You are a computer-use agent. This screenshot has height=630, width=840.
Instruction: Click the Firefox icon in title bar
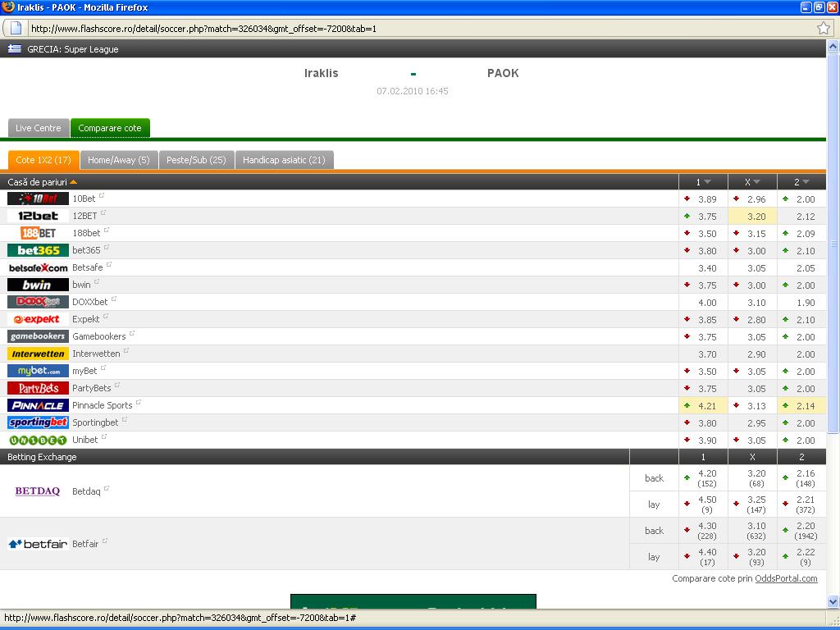click(8, 7)
